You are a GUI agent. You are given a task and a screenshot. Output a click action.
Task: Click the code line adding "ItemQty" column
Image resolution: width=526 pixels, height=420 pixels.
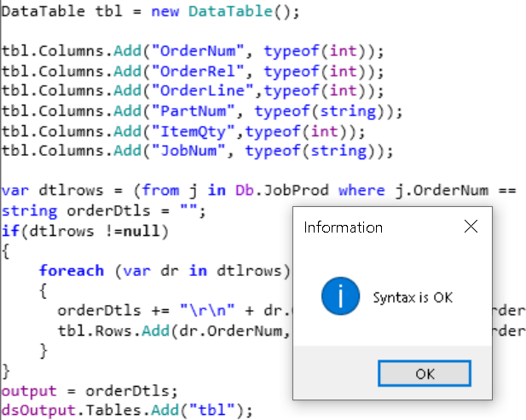[x=183, y=131]
